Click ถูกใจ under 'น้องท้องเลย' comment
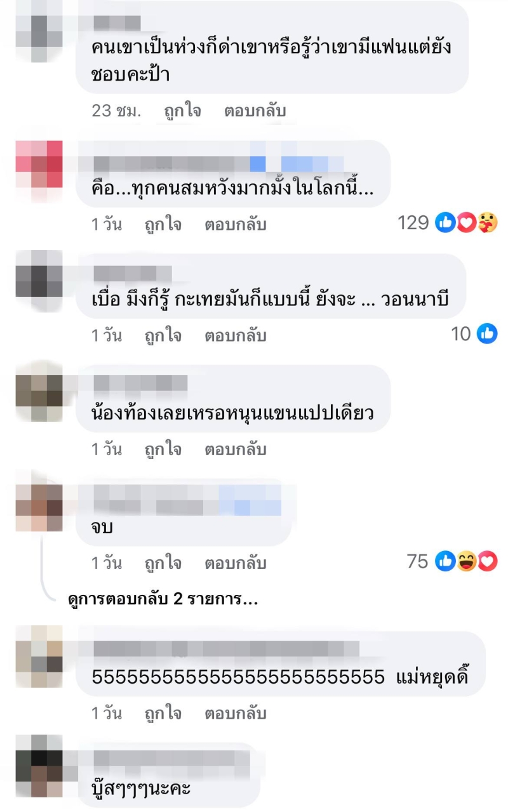 (163, 449)
